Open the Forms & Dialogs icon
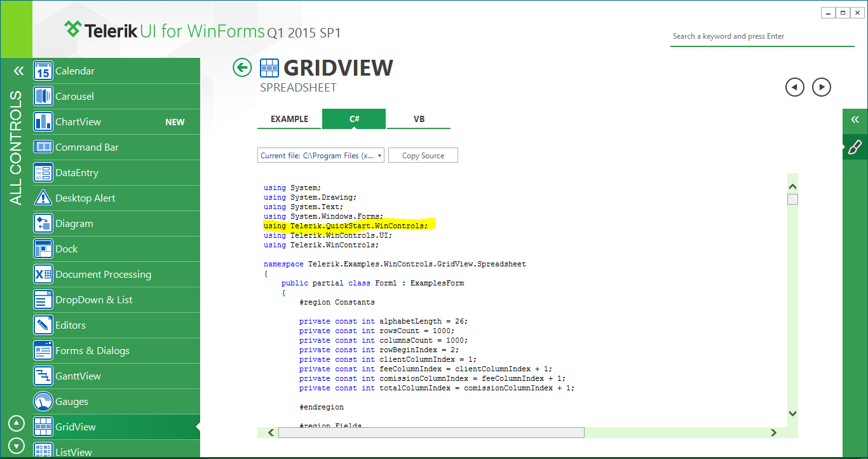This screenshot has width=868, height=459. [43, 351]
